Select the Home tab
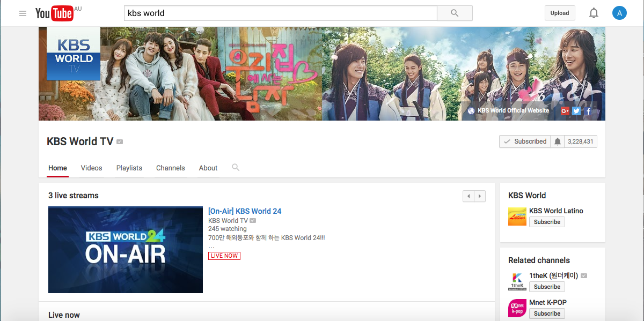This screenshot has width=644, height=321. click(x=58, y=168)
